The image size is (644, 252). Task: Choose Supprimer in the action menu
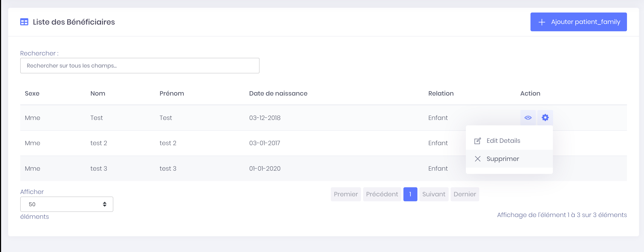point(502,159)
